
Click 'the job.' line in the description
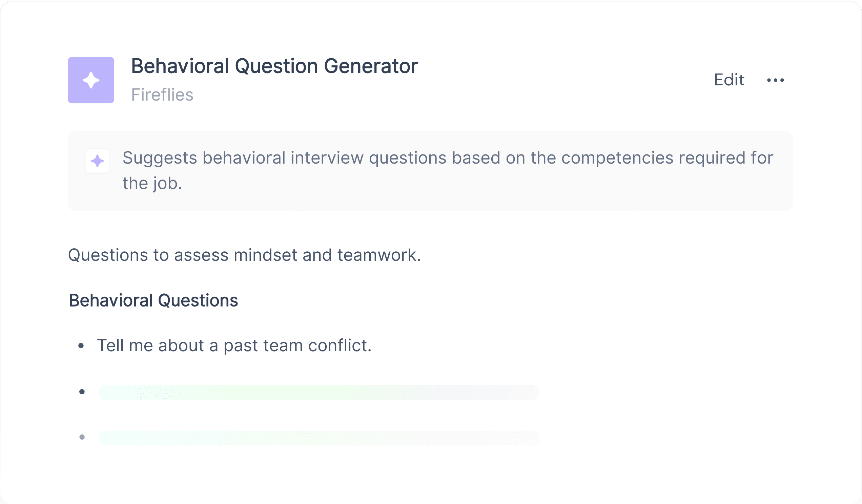click(152, 183)
